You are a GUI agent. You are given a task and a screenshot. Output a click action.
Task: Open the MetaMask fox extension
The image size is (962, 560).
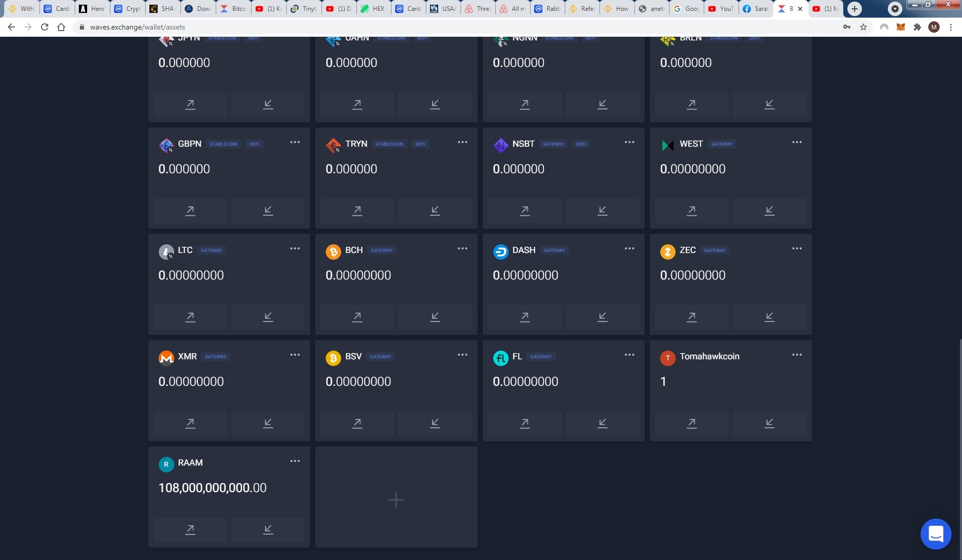point(901,27)
